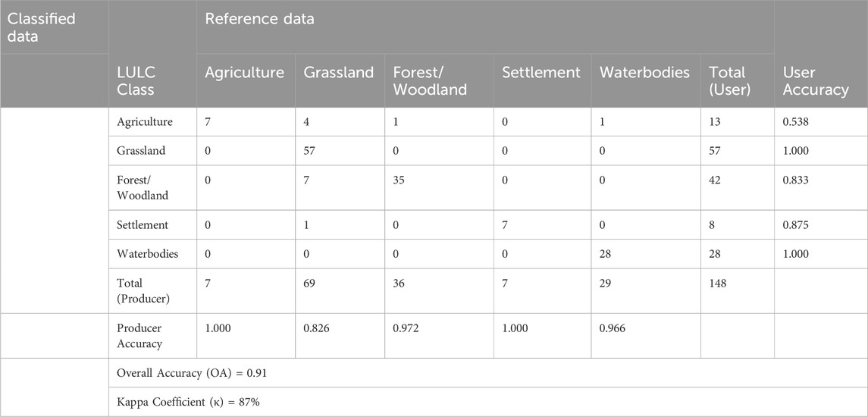Click the Settlement column header
The image size is (868, 417).
pyautogui.click(x=543, y=81)
